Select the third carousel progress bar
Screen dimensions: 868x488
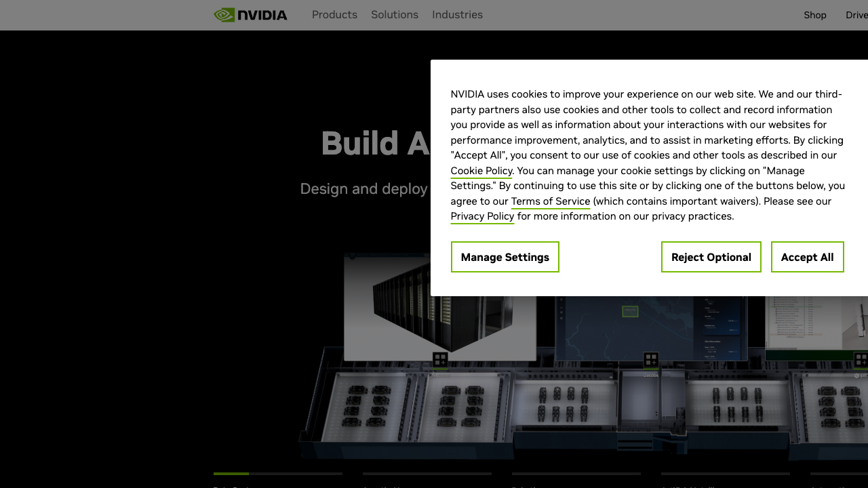pos(576,474)
